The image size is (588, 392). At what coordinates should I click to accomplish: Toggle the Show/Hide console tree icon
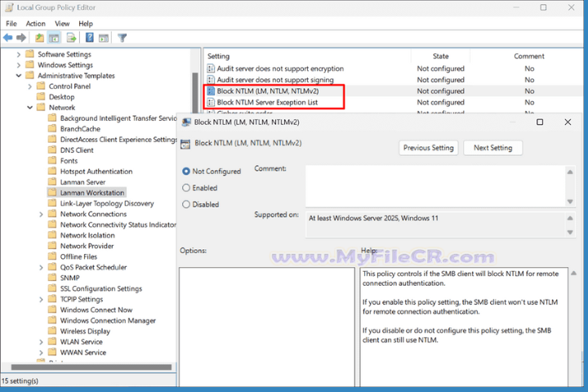click(x=54, y=38)
